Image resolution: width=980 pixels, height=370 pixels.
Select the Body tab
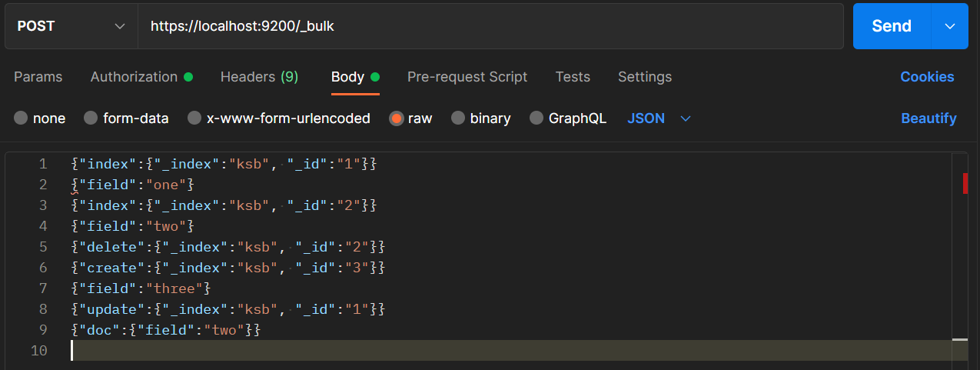(x=355, y=77)
